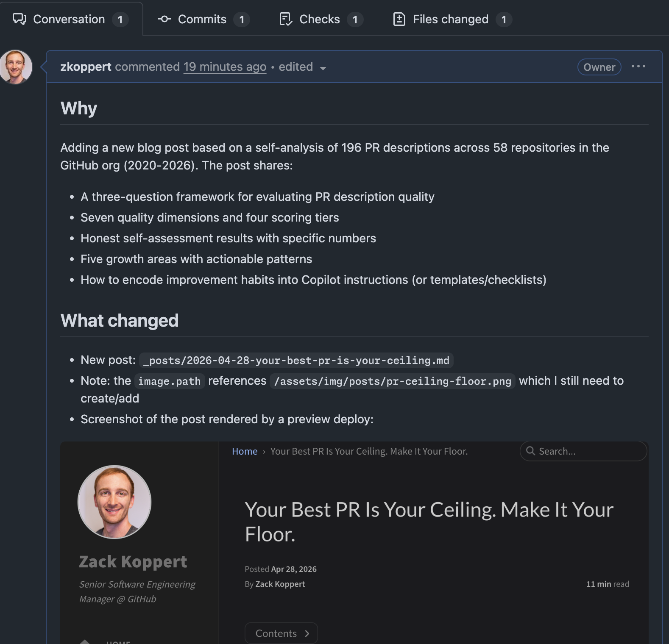669x644 pixels.
Task: Click the Checks checklist icon
Action: click(286, 19)
